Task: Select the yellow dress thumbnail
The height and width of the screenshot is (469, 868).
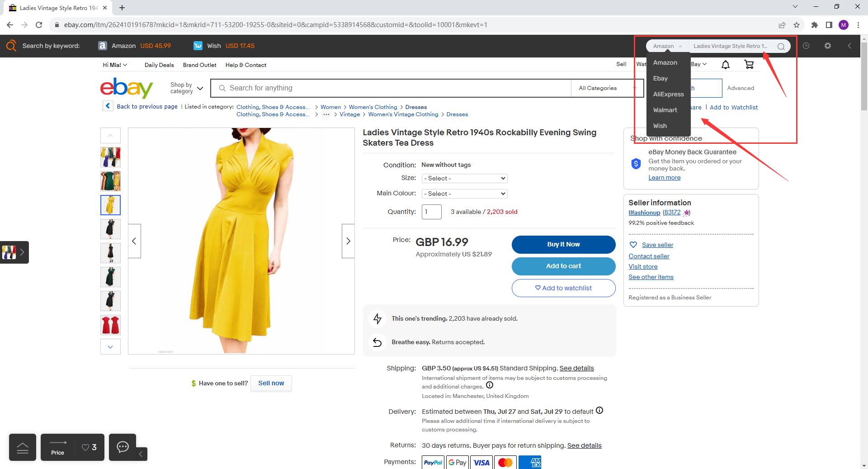Action: click(110, 205)
